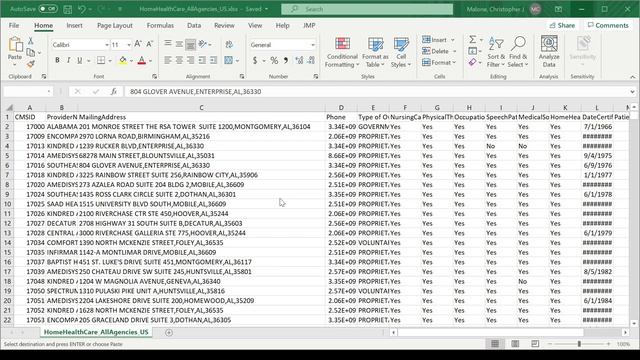The width and height of the screenshot is (640, 360).
Task: Click in the search box
Action: tap(367, 9)
